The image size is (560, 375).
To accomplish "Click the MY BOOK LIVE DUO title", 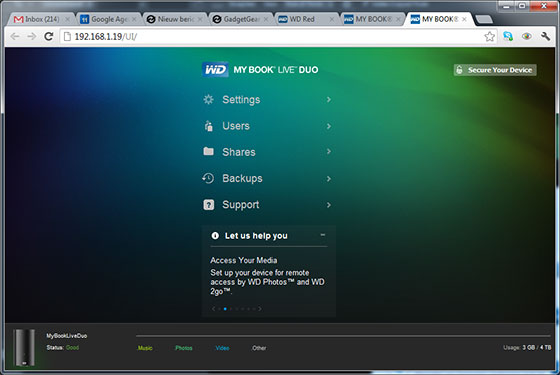I will pyautogui.click(x=276, y=70).
